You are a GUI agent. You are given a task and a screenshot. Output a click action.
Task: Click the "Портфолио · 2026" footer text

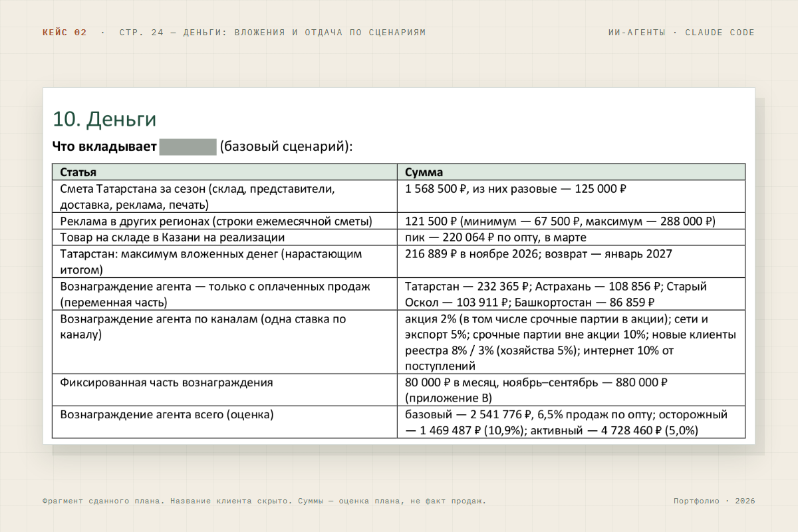[714, 501]
